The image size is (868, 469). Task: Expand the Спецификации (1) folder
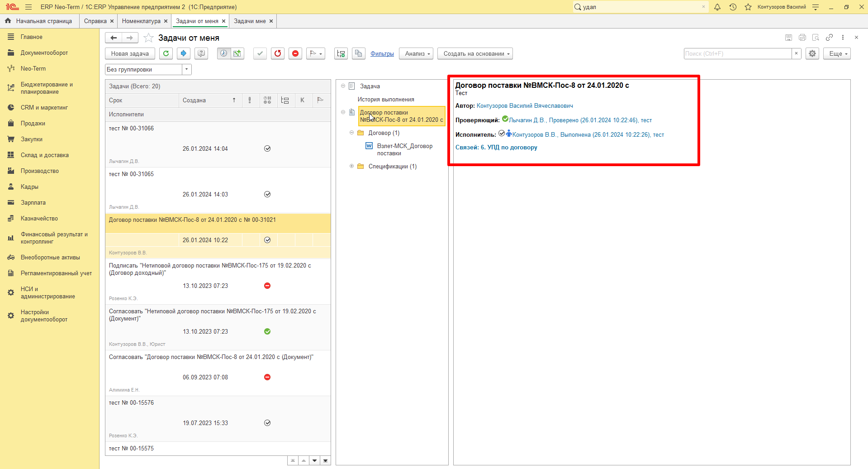click(x=351, y=166)
